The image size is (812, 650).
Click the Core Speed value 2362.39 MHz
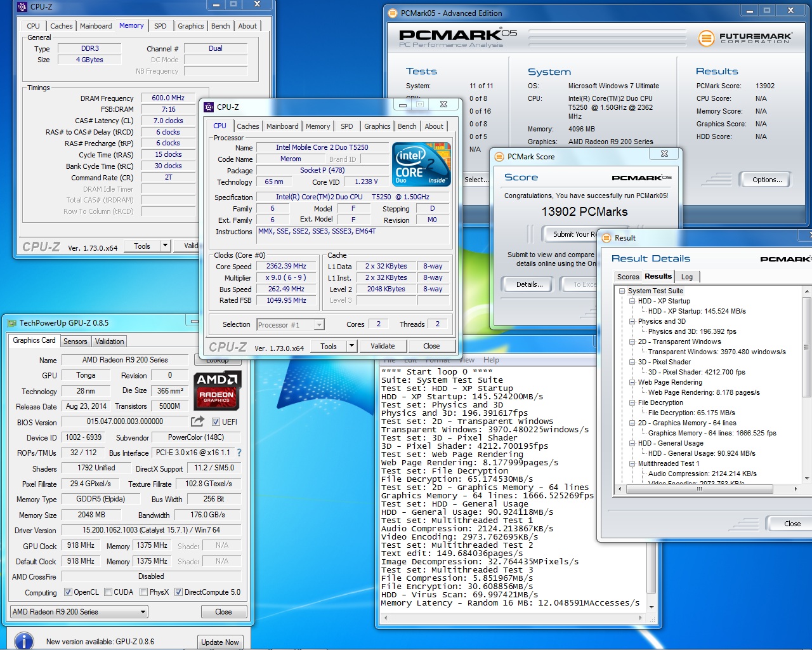[x=286, y=266]
